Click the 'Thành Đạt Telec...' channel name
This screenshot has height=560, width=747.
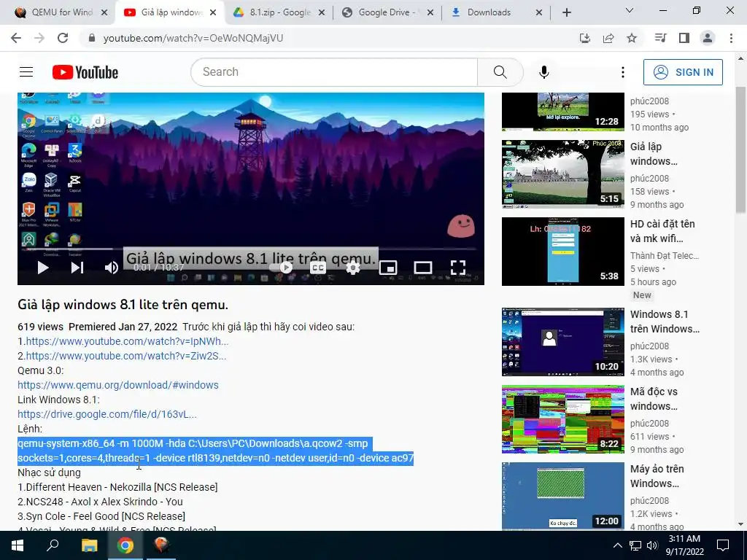coord(665,256)
